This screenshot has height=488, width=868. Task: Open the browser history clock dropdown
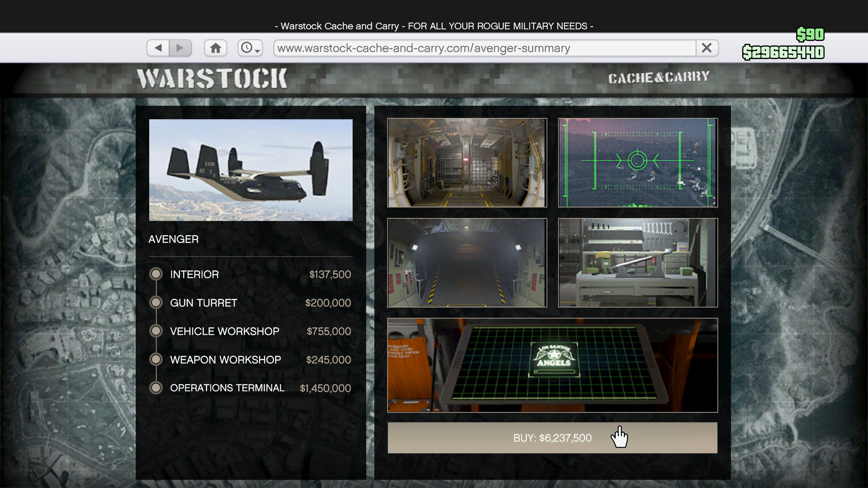(250, 48)
